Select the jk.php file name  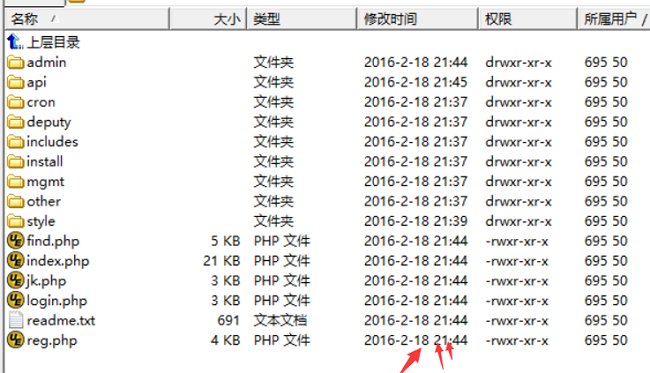(46, 281)
